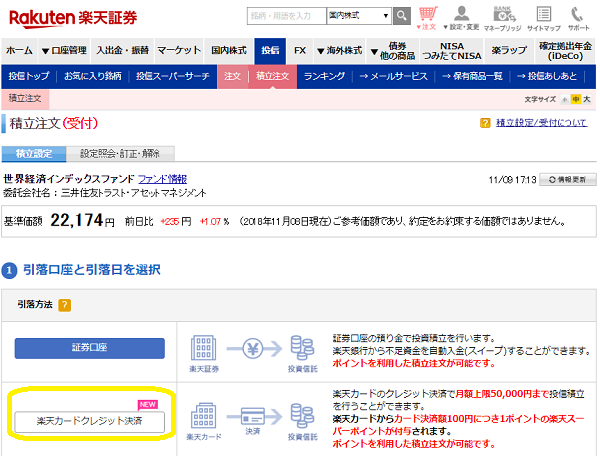Set font size to medium (中)
Screen dimensions: 600x456
(576, 99)
